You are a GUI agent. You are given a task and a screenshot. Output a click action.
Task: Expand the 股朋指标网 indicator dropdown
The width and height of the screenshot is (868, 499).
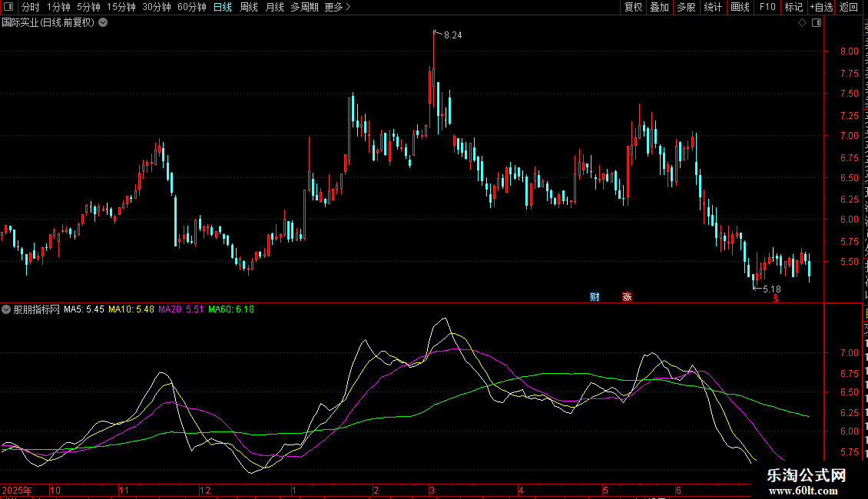[6, 309]
